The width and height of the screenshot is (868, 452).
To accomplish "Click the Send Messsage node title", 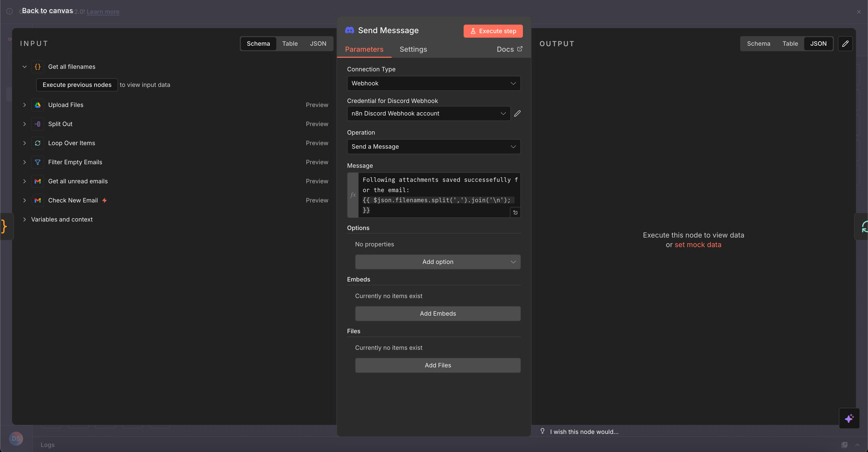I will (x=388, y=30).
